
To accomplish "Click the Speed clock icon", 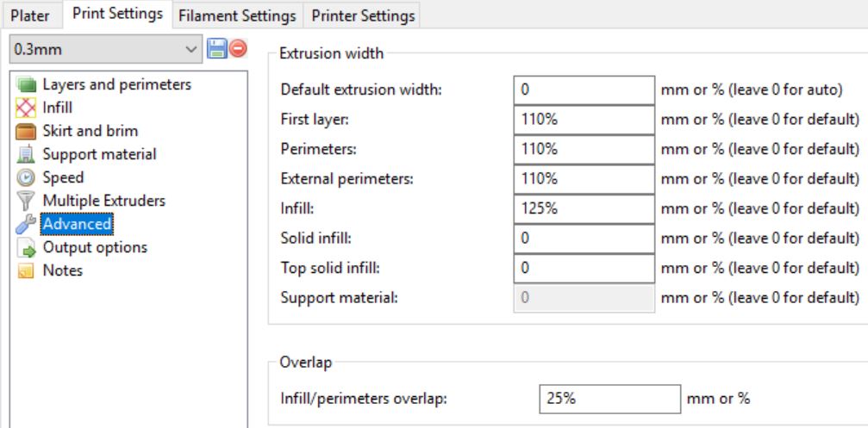I will [x=27, y=178].
